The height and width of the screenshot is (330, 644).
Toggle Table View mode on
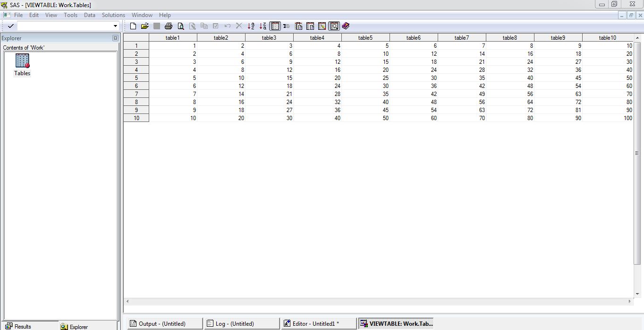[x=275, y=26]
